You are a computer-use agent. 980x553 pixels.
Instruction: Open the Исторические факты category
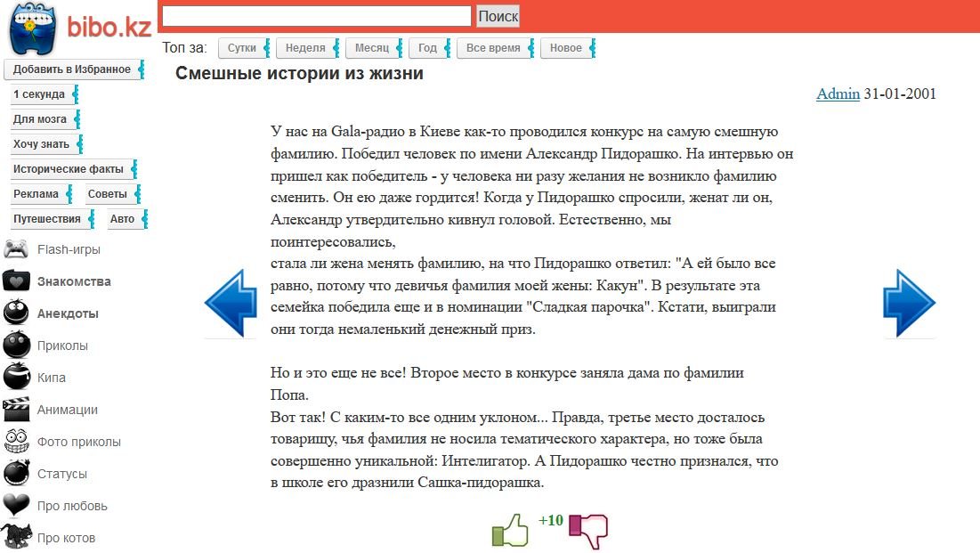coord(68,169)
